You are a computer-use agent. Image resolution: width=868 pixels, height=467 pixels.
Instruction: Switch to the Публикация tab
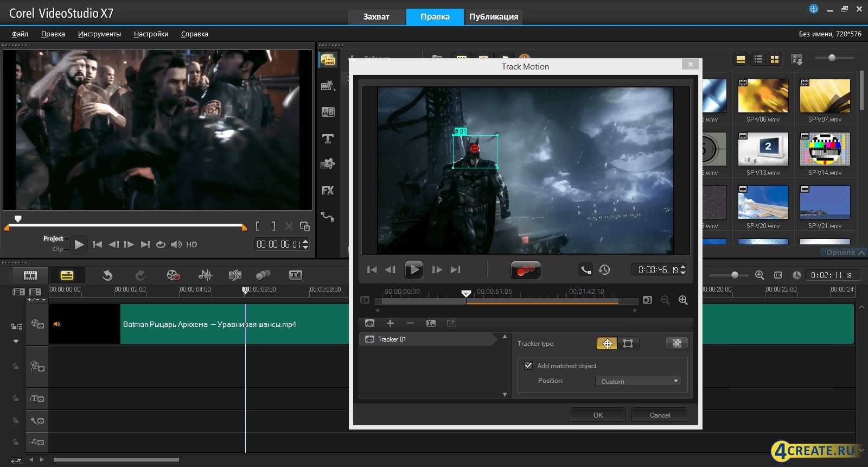[494, 17]
